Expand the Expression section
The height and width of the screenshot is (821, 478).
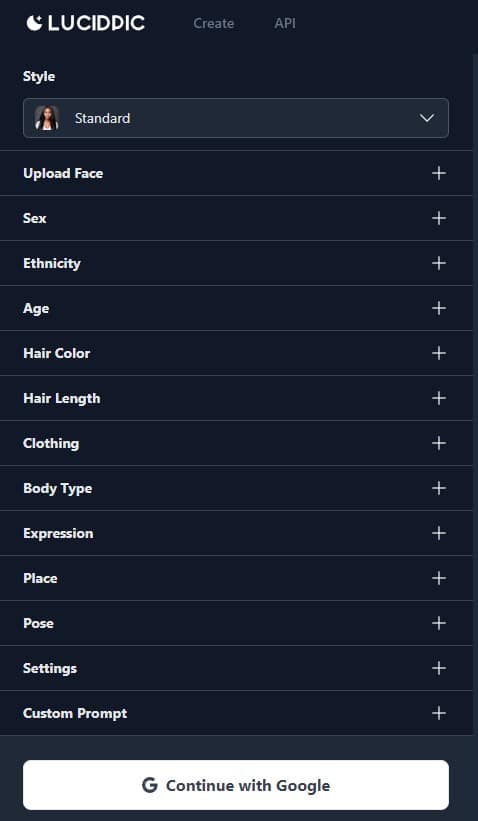pos(236,533)
